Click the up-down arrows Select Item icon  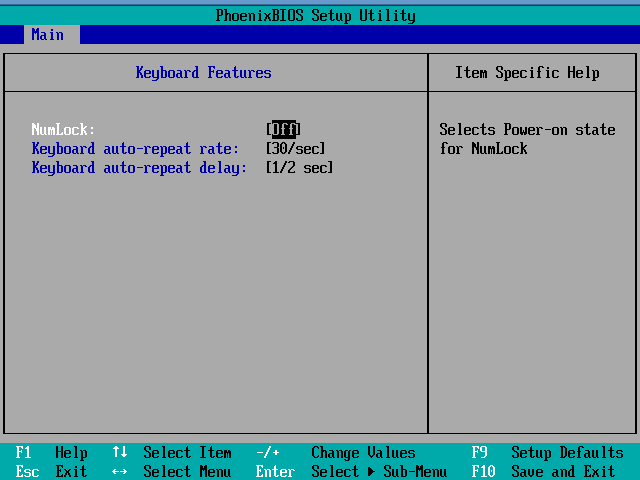point(120,452)
